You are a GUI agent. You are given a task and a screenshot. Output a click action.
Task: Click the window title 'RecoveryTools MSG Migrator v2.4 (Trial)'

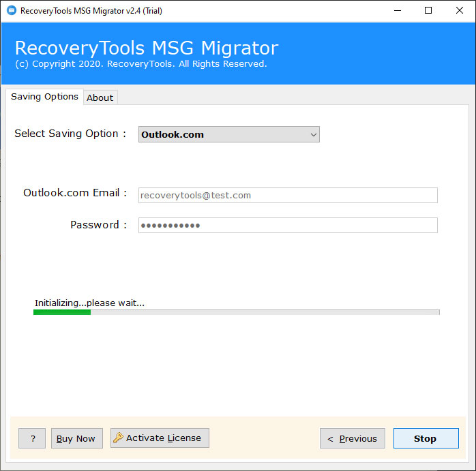[91, 11]
